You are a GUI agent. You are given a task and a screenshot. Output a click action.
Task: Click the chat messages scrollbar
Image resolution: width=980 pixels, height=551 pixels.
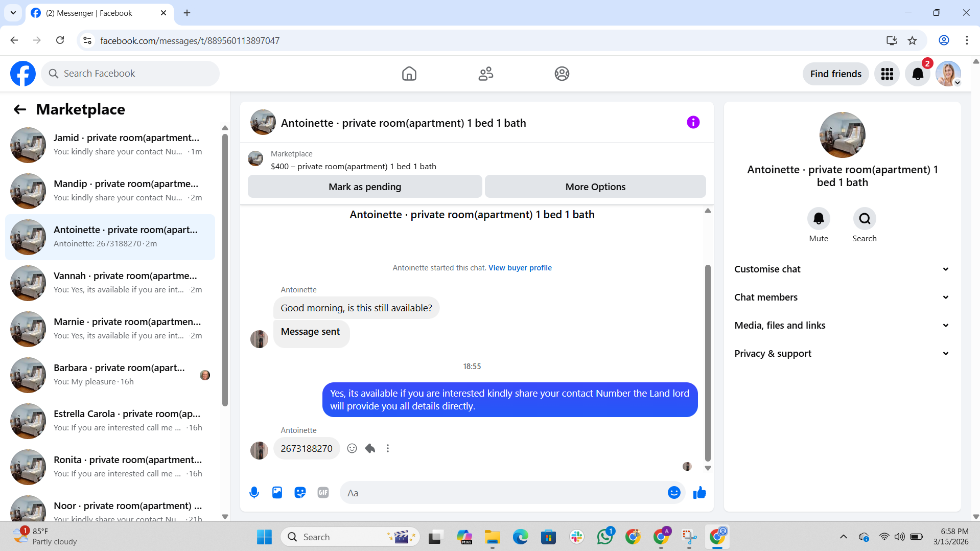708,363
